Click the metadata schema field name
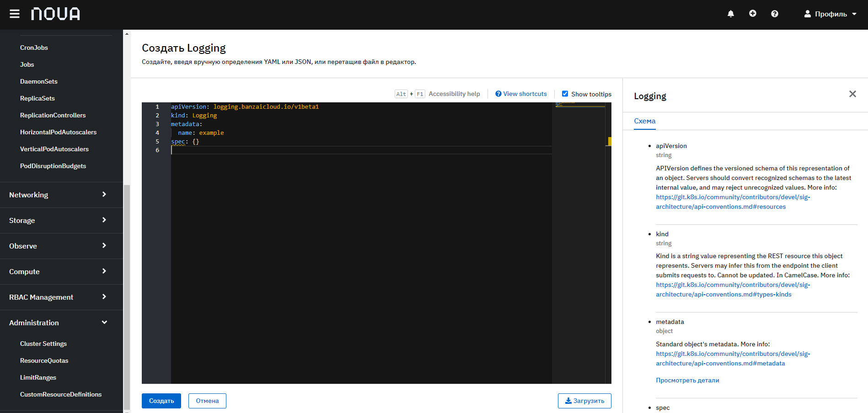 tap(670, 322)
